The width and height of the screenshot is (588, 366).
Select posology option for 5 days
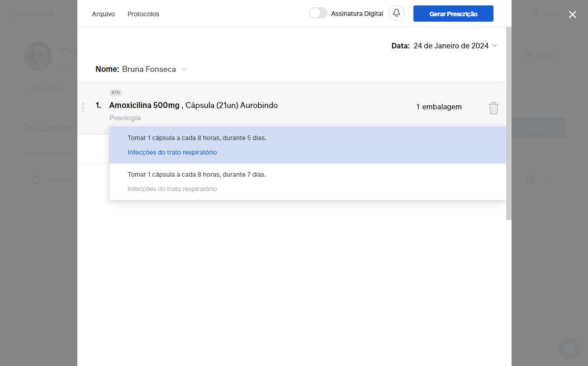coord(197,138)
